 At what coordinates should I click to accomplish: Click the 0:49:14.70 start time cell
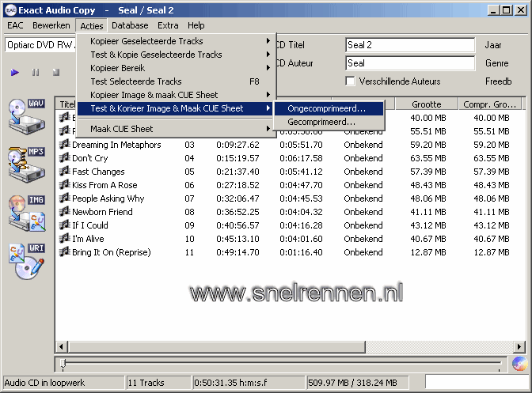tap(237, 252)
